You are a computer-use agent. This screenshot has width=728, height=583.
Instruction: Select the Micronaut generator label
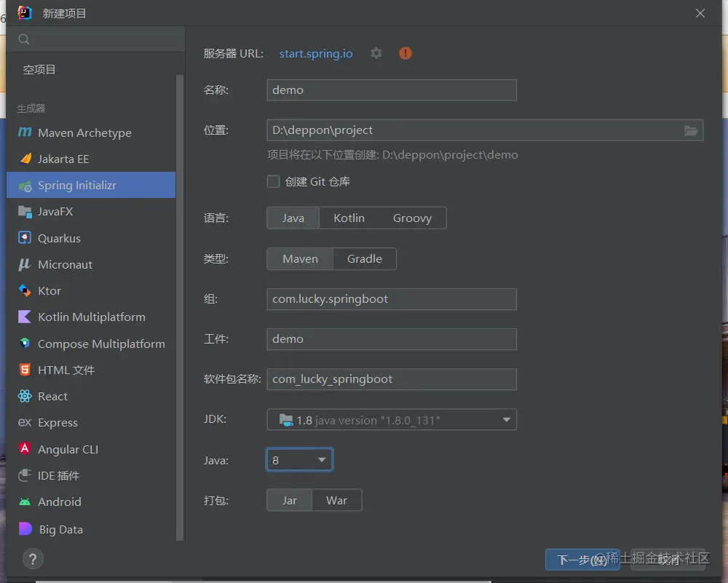point(65,265)
